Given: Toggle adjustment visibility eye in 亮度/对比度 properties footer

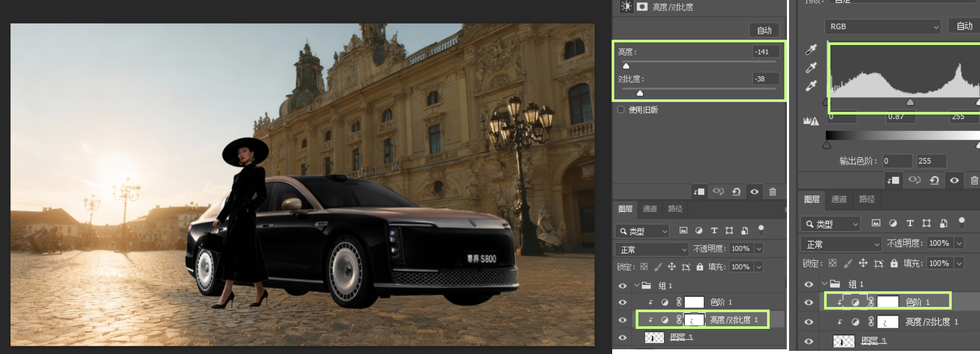Looking at the screenshot, I should point(754,192).
